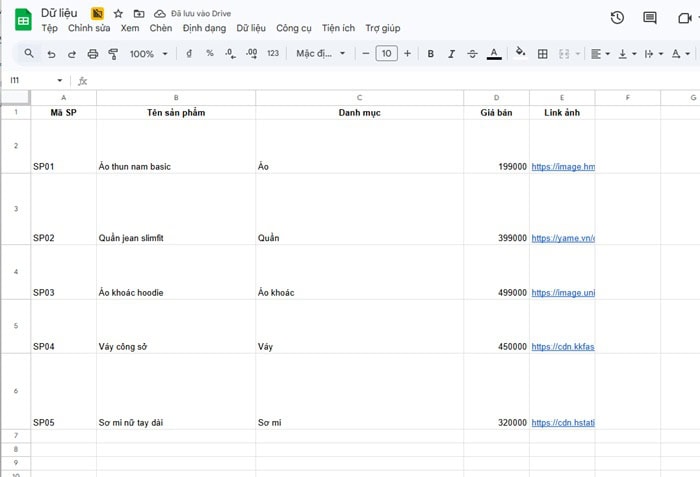Expand the font family dropdown
700x477 pixels.
click(x=320, y=54)
